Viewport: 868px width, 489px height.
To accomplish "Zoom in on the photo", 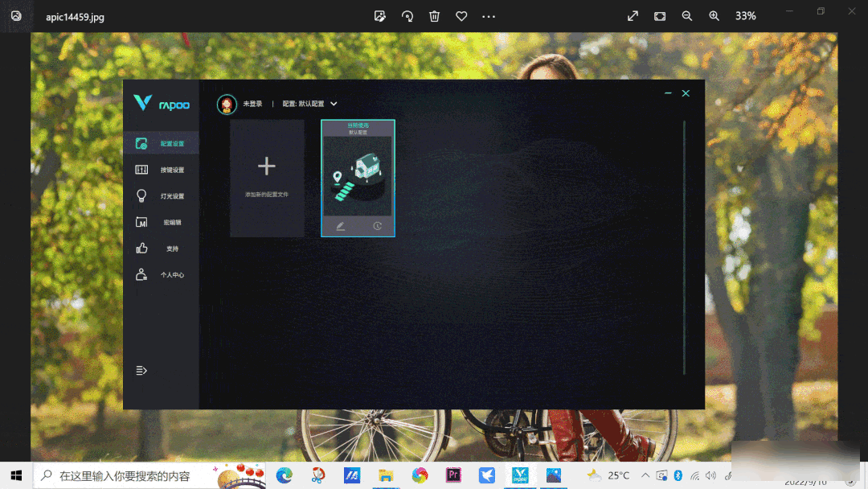I will tap(714, 16).
